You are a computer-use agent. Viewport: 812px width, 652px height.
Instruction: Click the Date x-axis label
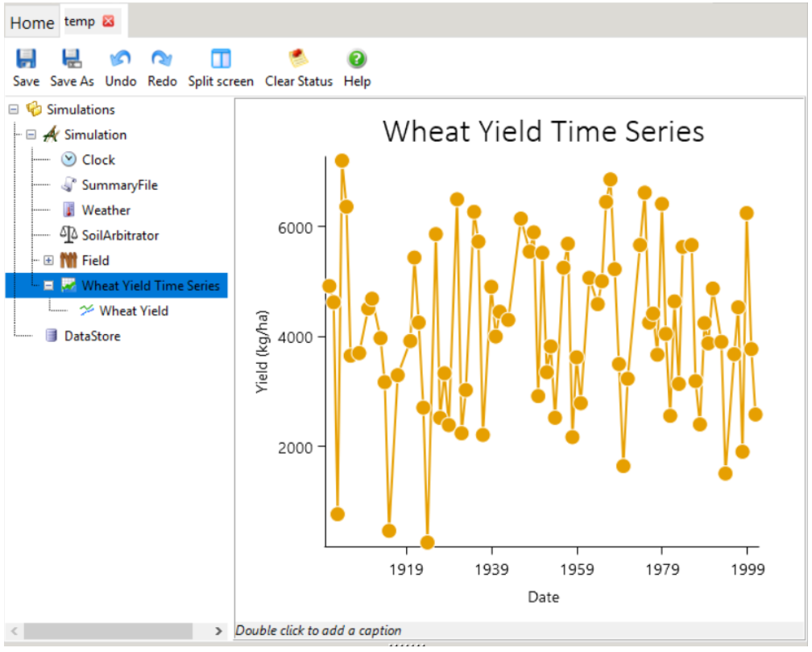[x=543, y=597]
